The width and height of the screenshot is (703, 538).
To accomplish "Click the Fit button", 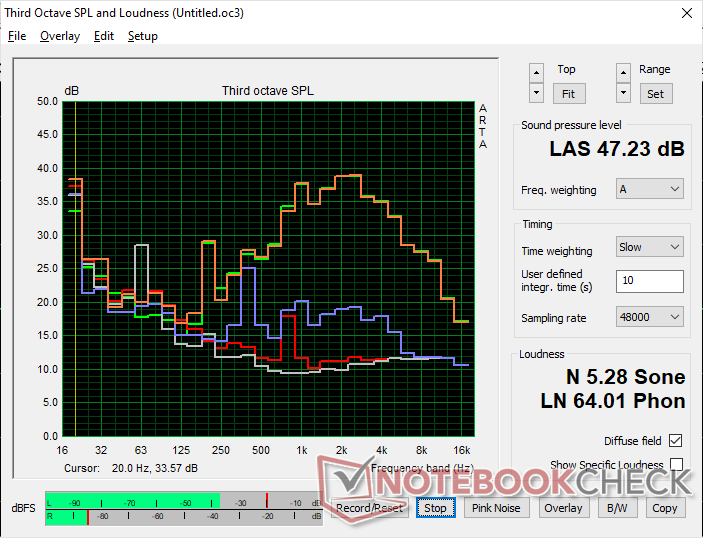I will [x=568, y=94].
